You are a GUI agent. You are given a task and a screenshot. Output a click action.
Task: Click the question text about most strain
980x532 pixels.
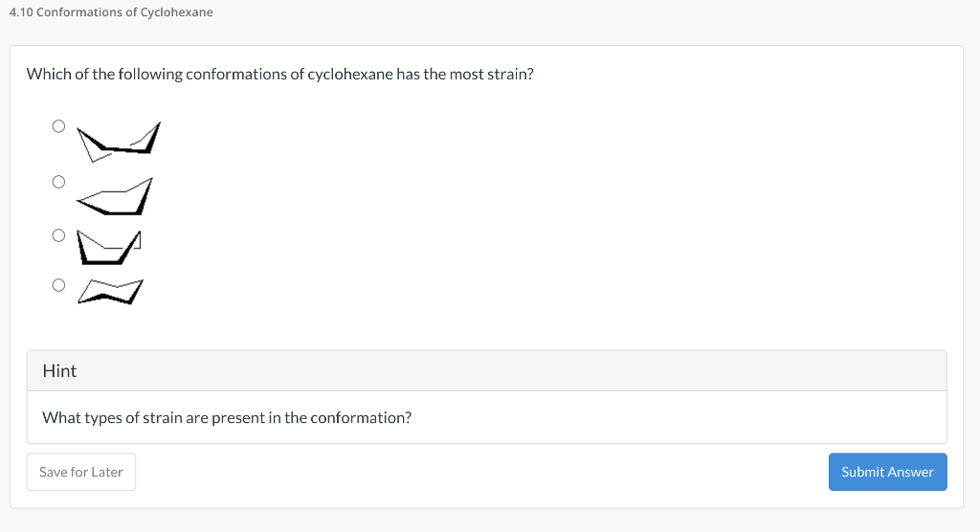279,74
